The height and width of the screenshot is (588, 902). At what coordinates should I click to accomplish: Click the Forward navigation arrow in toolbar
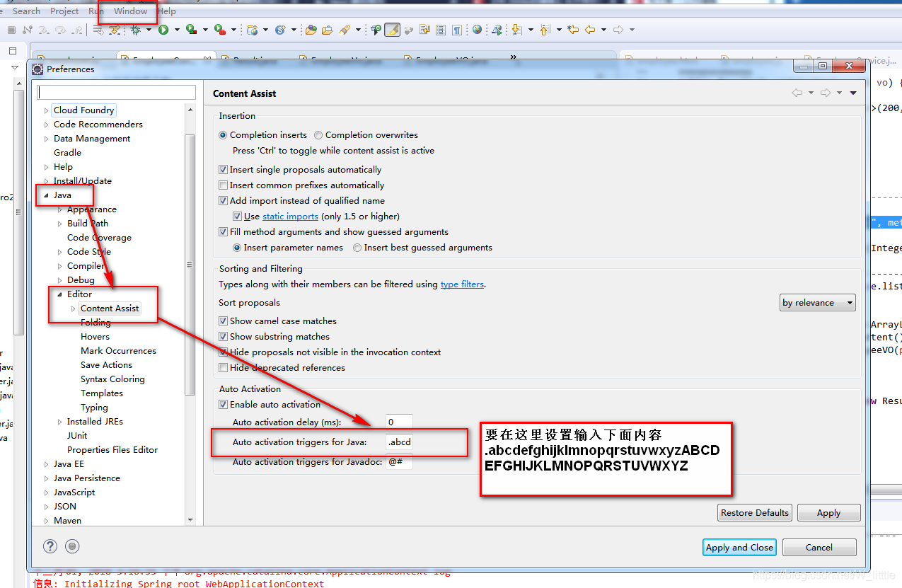click(x=618, y=30)
